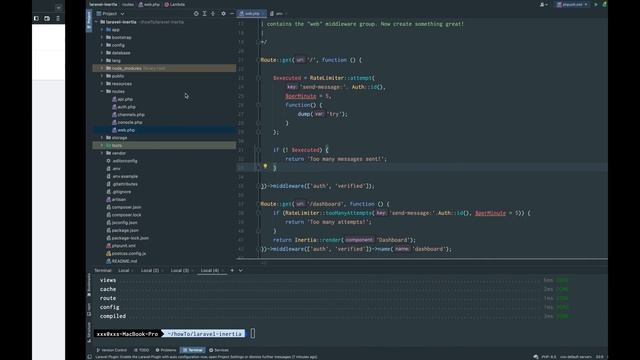Image resolution: width=640 pixels, height=360 pixels.
Task: Add a new terminal tab with plus
Action: click(x=232, y=270)
